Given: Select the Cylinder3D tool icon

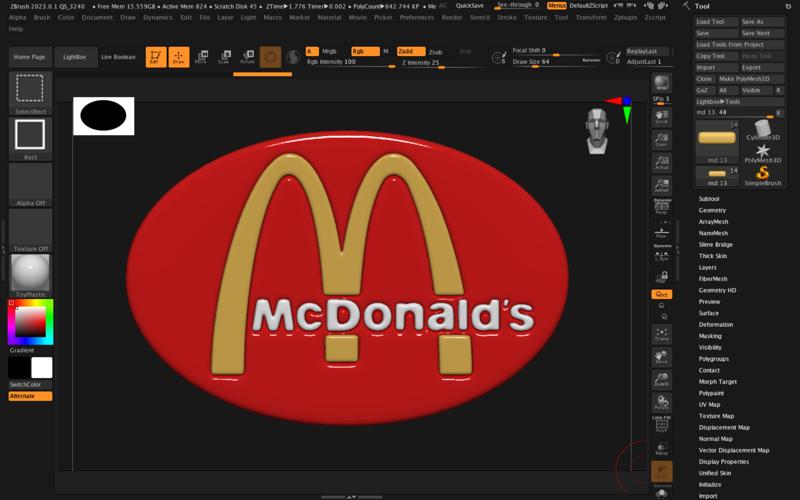Looking at the screenshot, I should tap(762, 130).
